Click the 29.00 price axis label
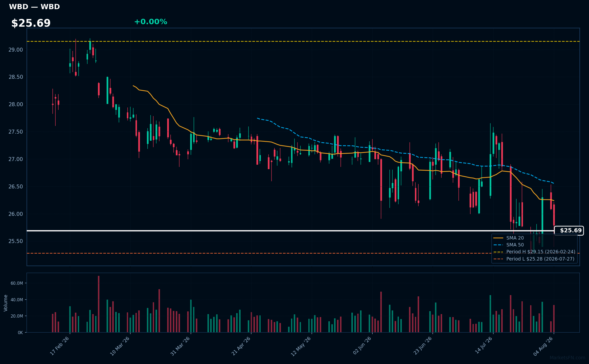 [16, 50]
